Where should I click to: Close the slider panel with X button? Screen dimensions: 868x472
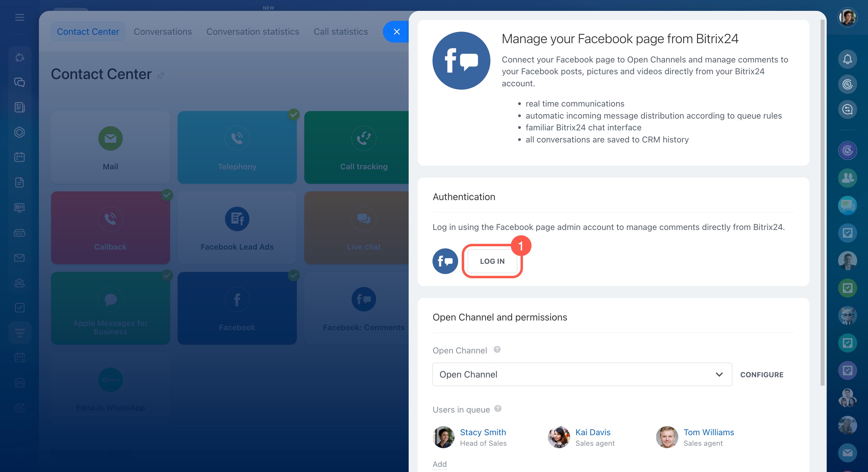(397, 32)
